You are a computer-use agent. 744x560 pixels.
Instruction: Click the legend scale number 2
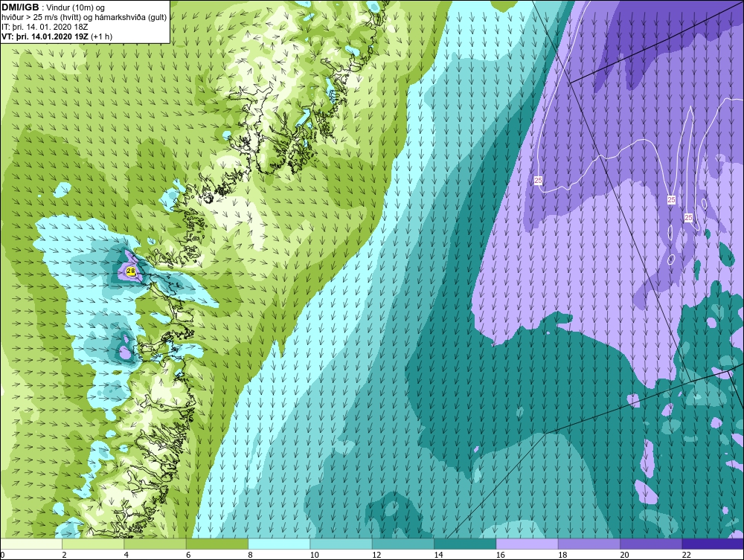(x=64, y=556)
